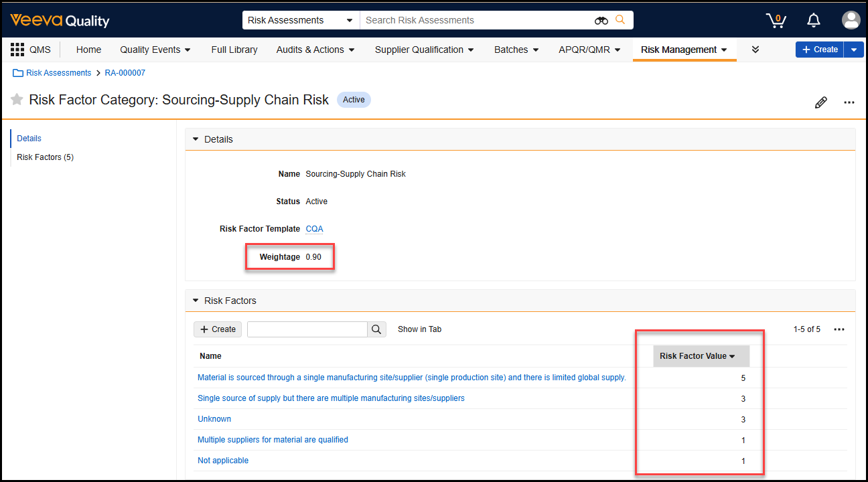868x482 pixels.
Task: Open the user profile avatar
Action: 851,20
